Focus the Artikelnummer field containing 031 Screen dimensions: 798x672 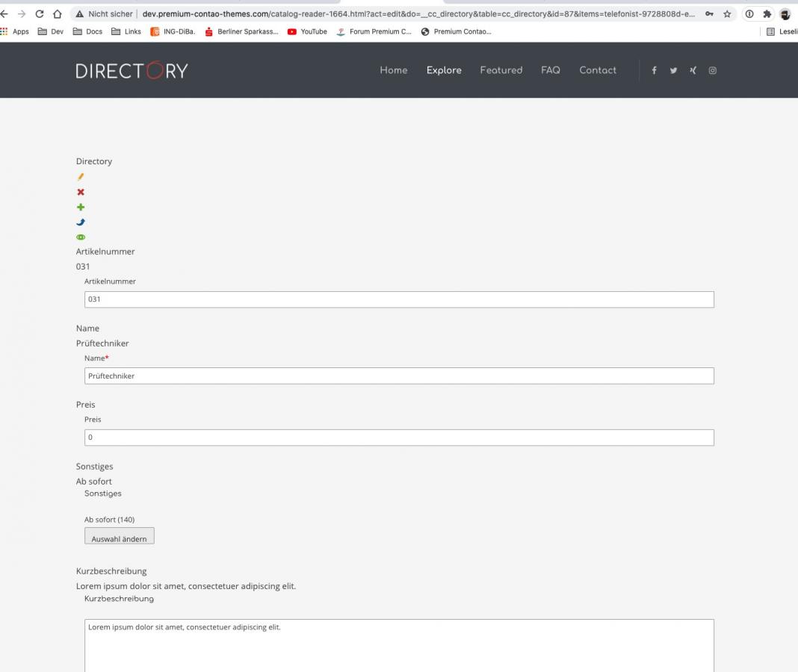tap(399, 299)
